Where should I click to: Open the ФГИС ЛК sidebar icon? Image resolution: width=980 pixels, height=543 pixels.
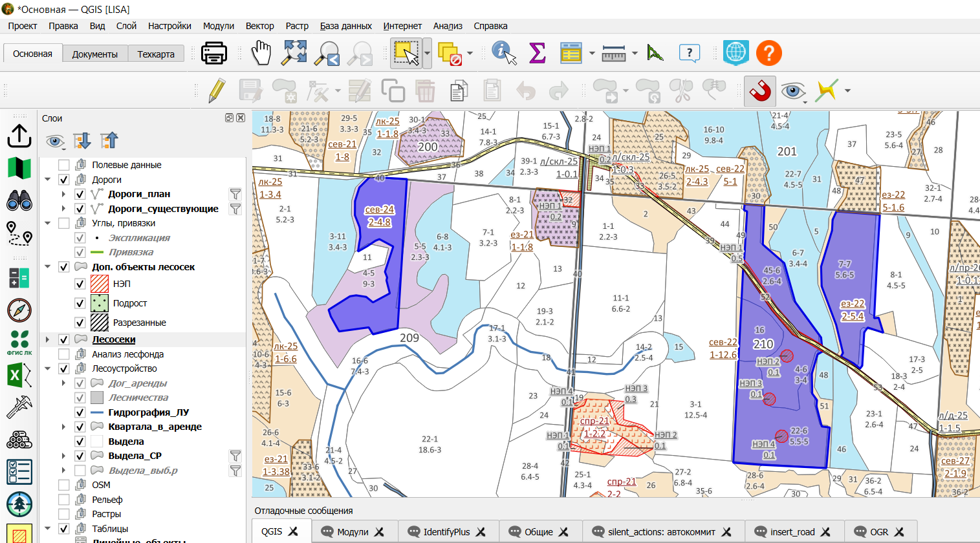click(19, 343)
